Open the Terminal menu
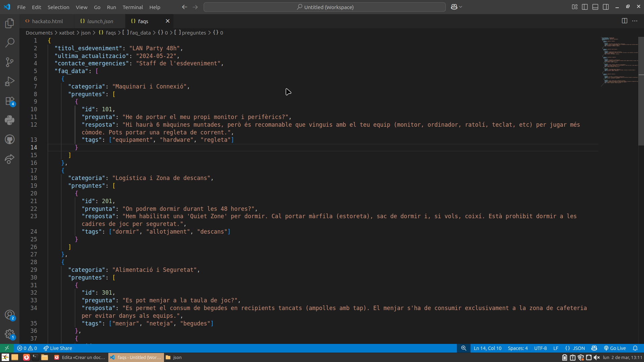Screen dimensions: 644x362 coord(132,7)
